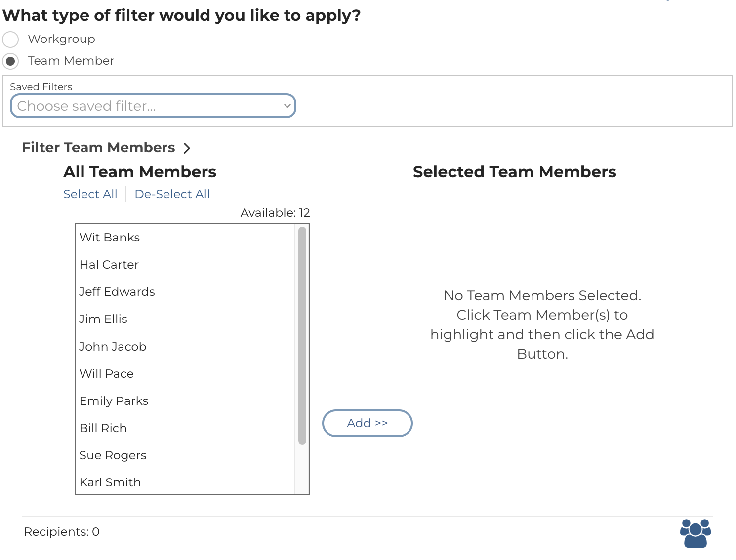The image size is (736, 560).
Task: Click the Filter Team Members heading
Action: (98, 148)
